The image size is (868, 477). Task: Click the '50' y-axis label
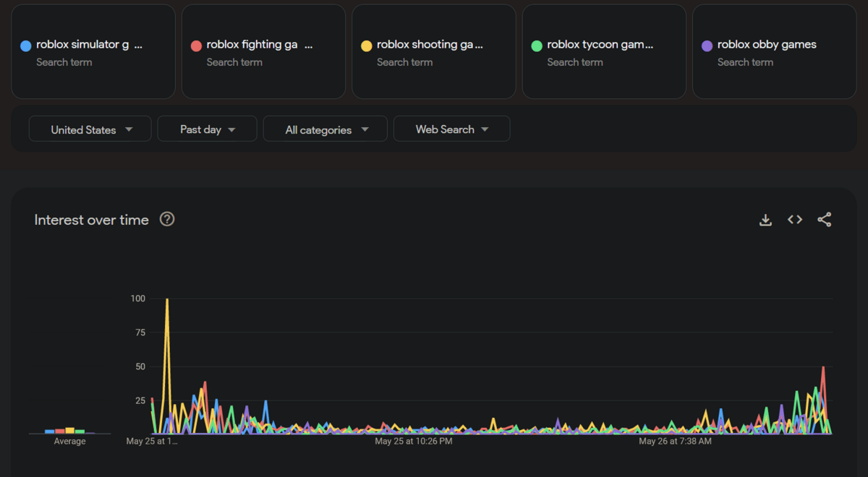click(x=140, y=366)
